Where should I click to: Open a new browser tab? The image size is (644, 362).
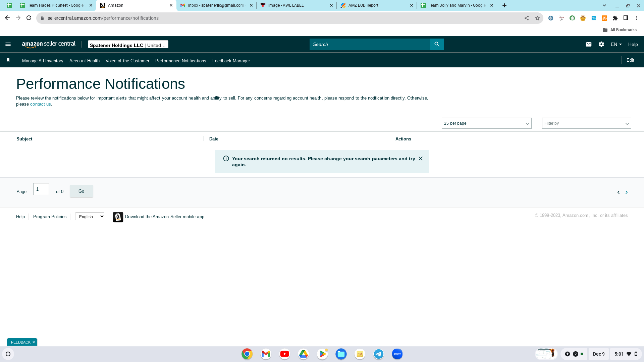(x=504, y=5)
